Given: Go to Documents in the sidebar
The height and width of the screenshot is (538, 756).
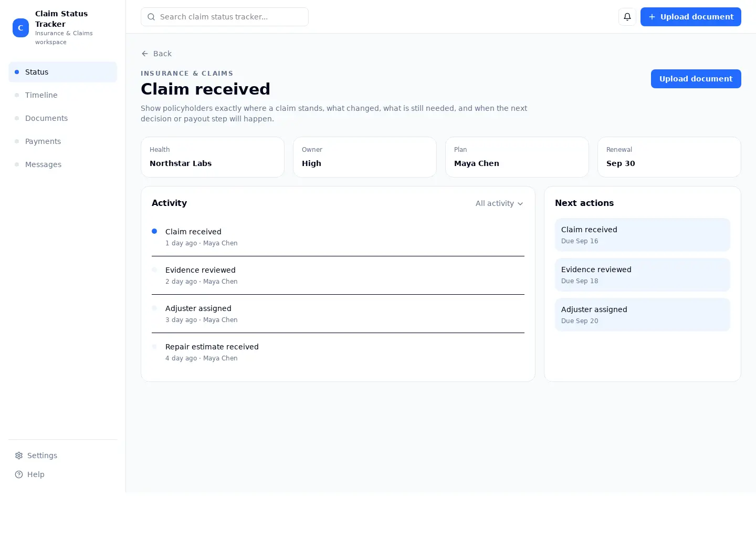Looking at the screenshot, I should 63,118.
